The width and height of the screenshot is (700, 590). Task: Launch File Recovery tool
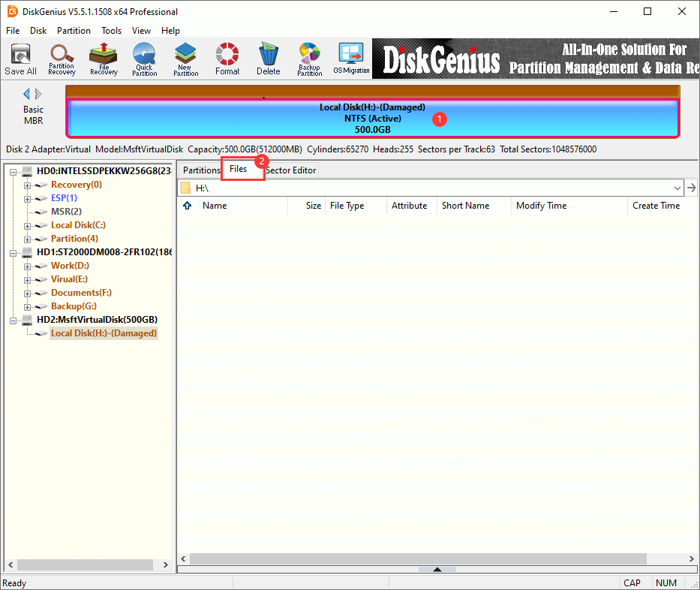(104, 59)
